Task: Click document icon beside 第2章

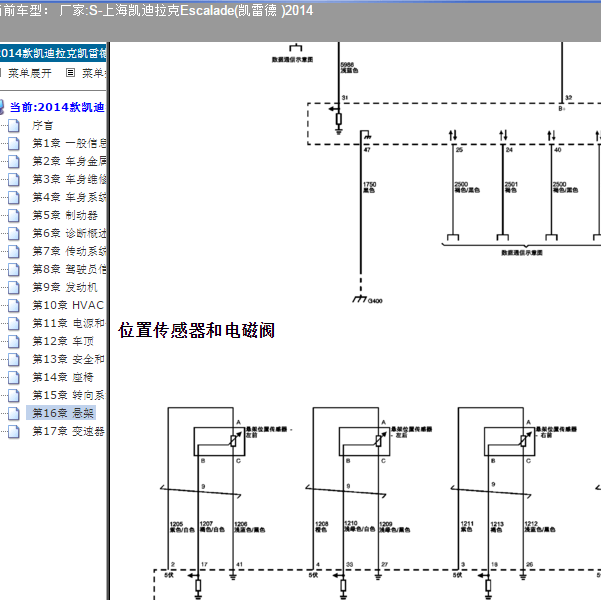Action: point(14,162)
